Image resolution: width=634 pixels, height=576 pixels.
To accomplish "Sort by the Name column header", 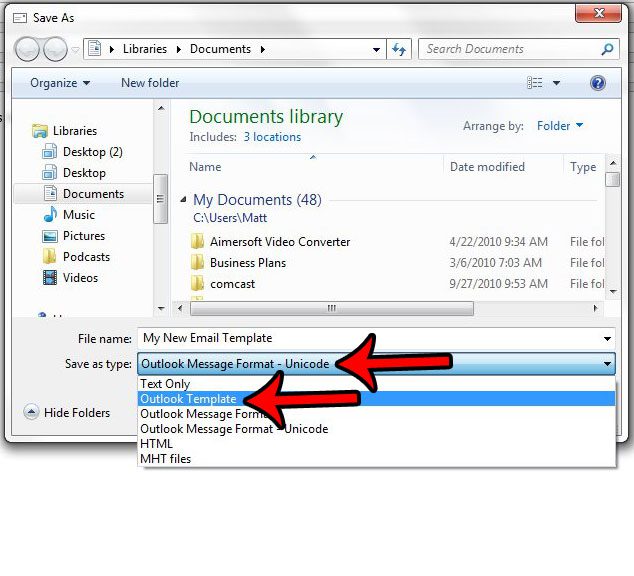I will coord(205,167).
